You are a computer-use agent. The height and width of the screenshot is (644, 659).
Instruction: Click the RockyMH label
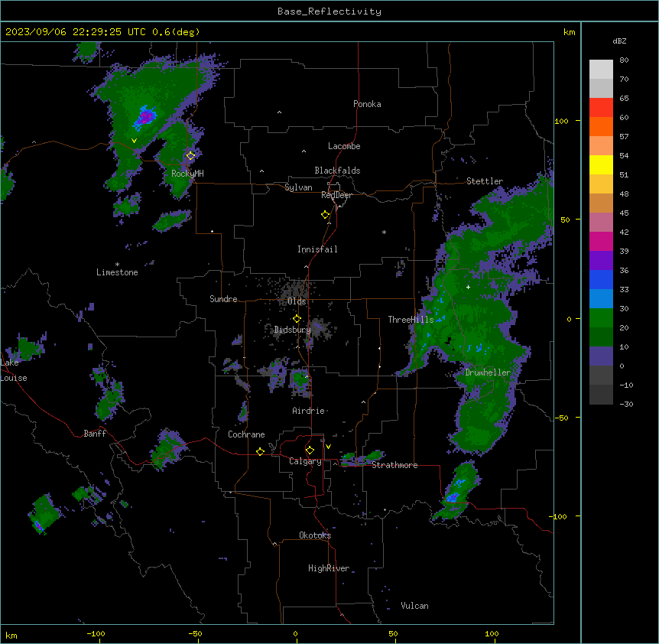(187, 174)
